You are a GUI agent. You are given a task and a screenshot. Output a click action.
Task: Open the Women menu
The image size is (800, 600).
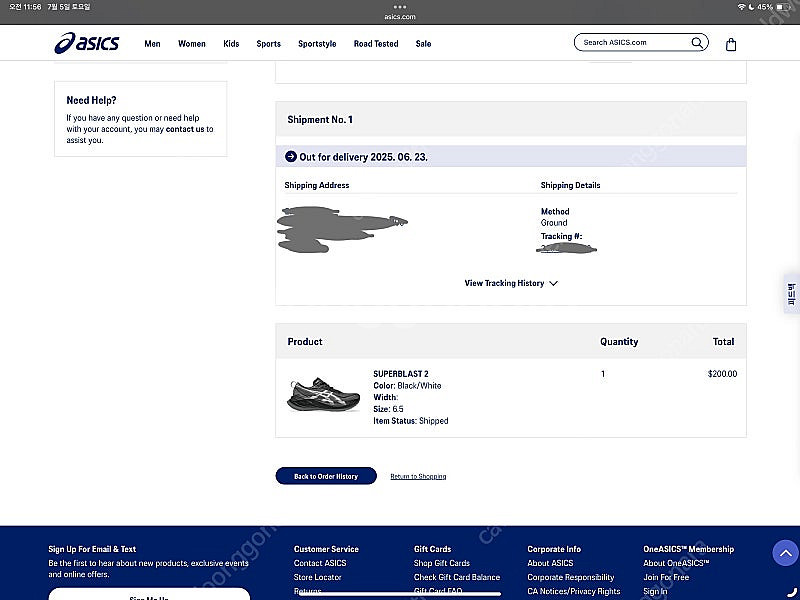192,44
